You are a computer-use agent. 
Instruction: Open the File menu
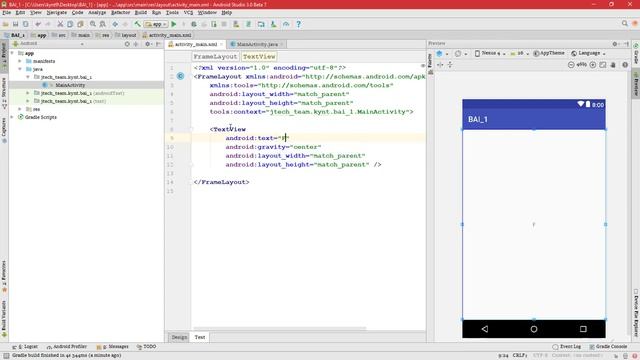tap(7, 13)
